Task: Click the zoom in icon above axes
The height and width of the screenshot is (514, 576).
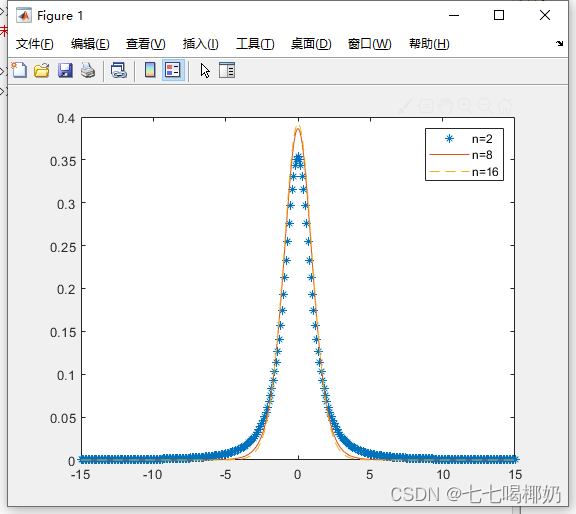Action: 465,106
